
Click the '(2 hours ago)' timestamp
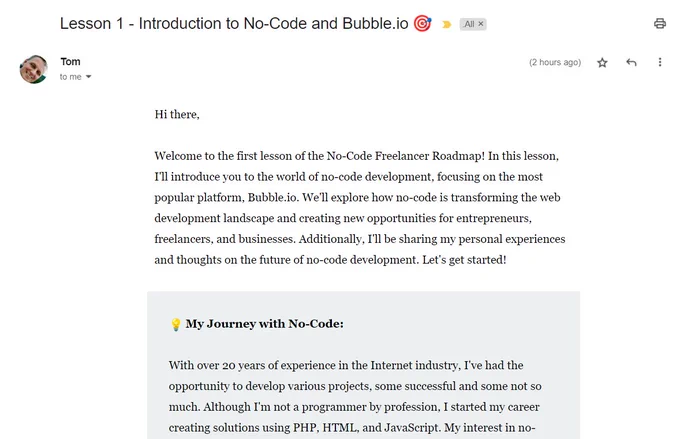pos(555,62)
